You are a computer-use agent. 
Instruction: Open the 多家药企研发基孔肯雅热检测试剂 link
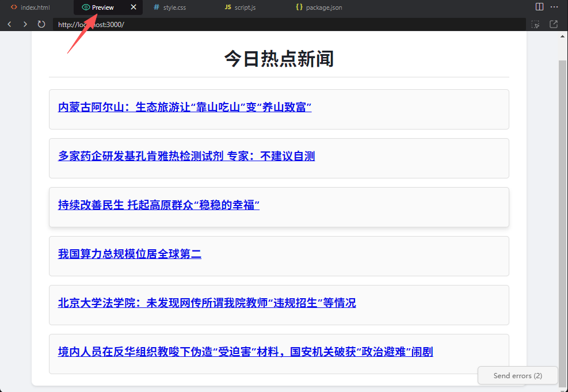coord(186,156)
